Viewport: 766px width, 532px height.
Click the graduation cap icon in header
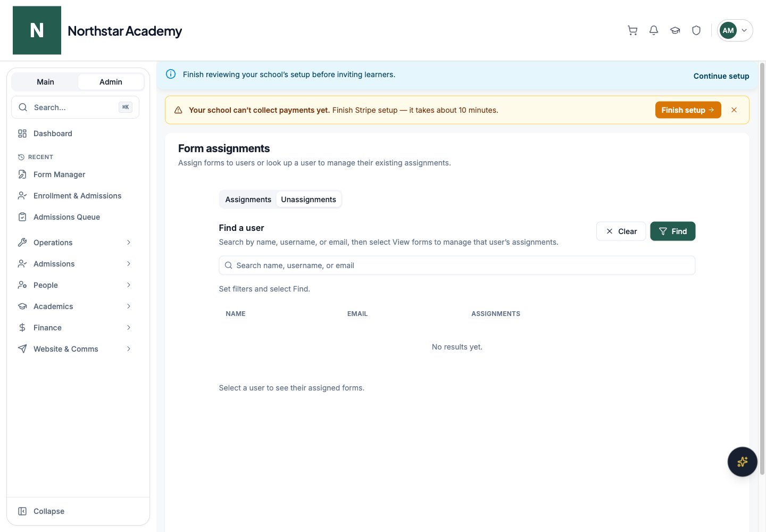(675, 30)
